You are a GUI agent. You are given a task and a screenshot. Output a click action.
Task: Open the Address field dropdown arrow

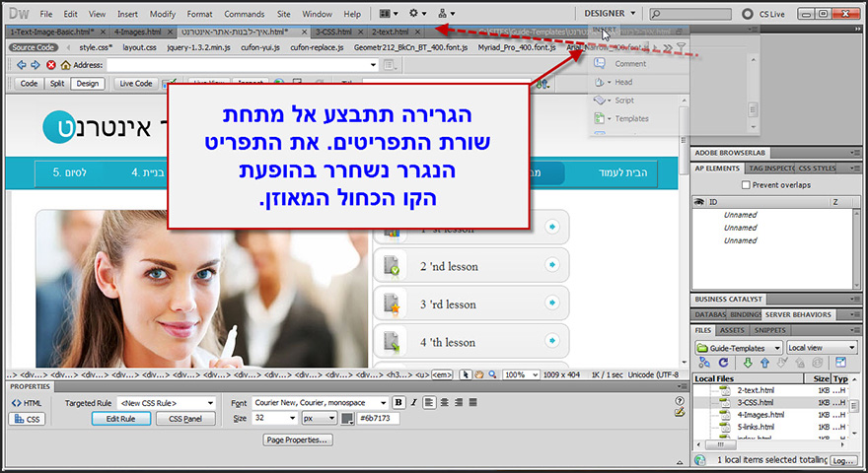point(373,65)
